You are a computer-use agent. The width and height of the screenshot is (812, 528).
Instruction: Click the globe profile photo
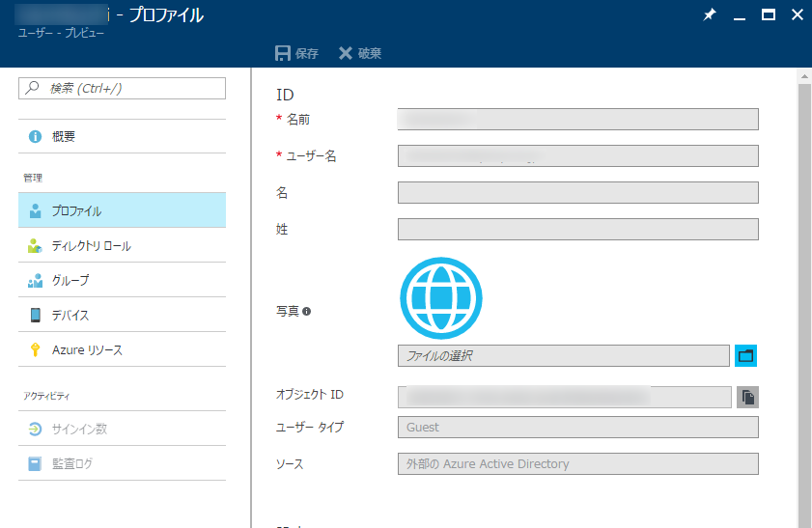point(440,297)
